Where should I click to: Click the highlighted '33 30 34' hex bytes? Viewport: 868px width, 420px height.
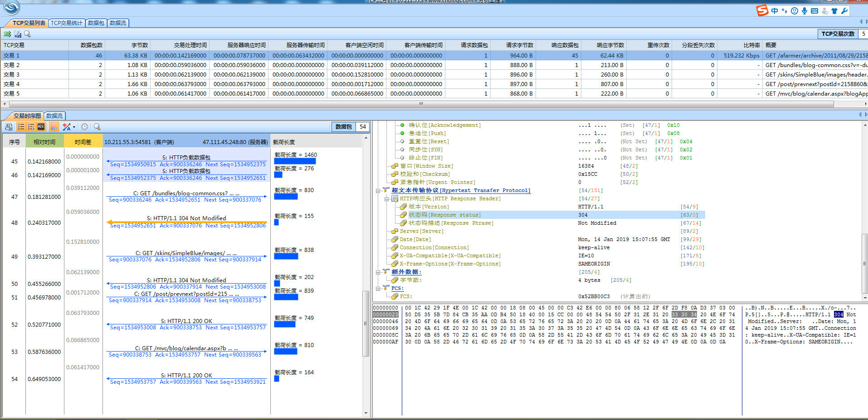pyautogui.click(x=684, y=314)
